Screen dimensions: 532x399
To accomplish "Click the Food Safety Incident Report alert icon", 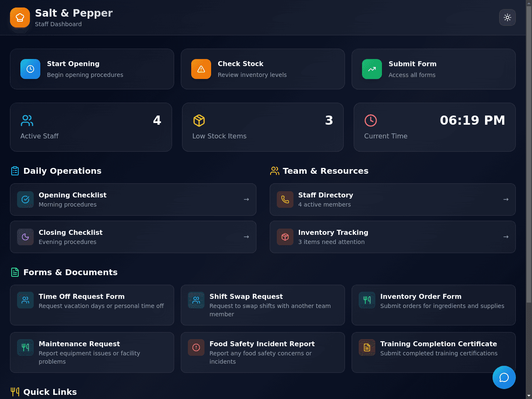I will coord(196,347).
